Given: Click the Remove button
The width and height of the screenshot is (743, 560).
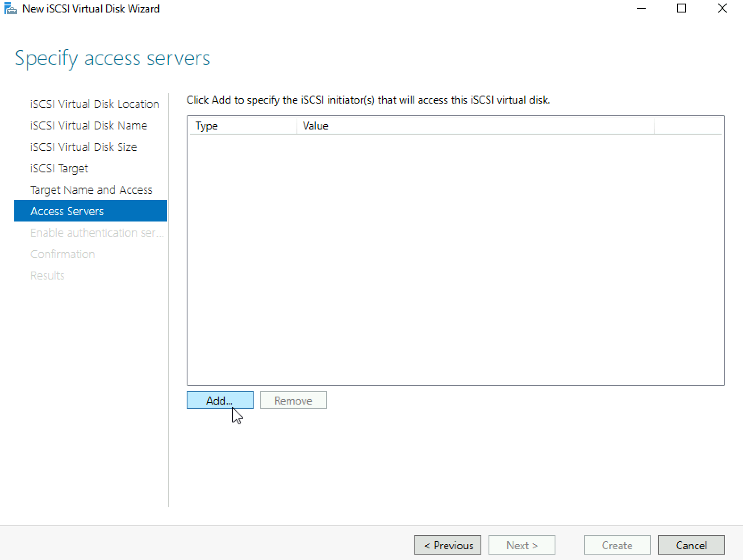Looking at the screenshot, I should (293, 400).
